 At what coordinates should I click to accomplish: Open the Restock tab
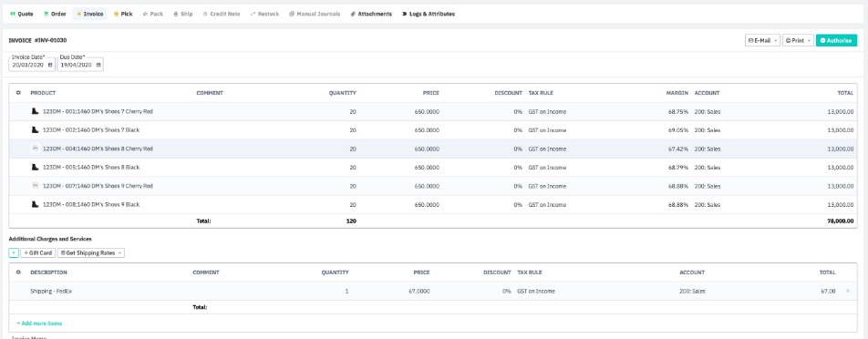264,14
